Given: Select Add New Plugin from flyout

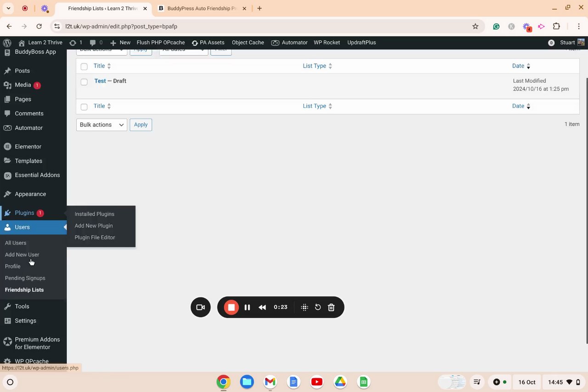Looking at the screenshot, I should (94, 226).
